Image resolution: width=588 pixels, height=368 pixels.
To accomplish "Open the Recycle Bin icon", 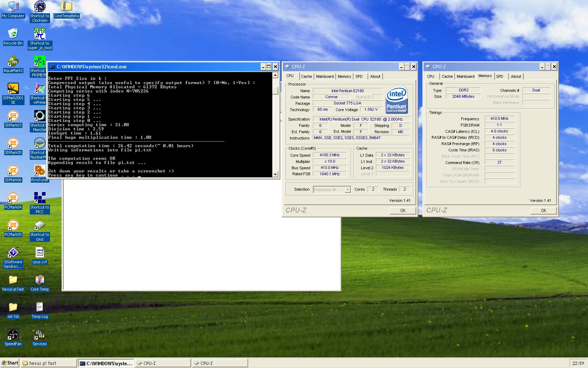I will point(13,37).
